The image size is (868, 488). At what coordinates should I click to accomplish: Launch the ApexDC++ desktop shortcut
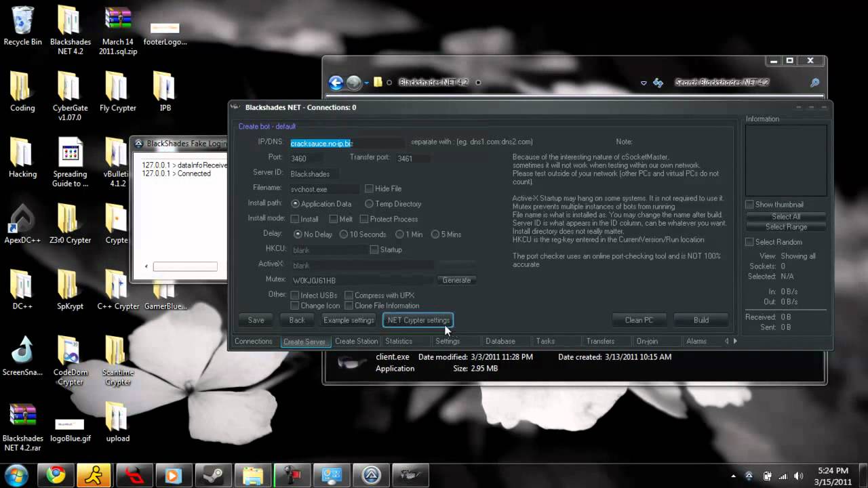[x=22, y=224]
